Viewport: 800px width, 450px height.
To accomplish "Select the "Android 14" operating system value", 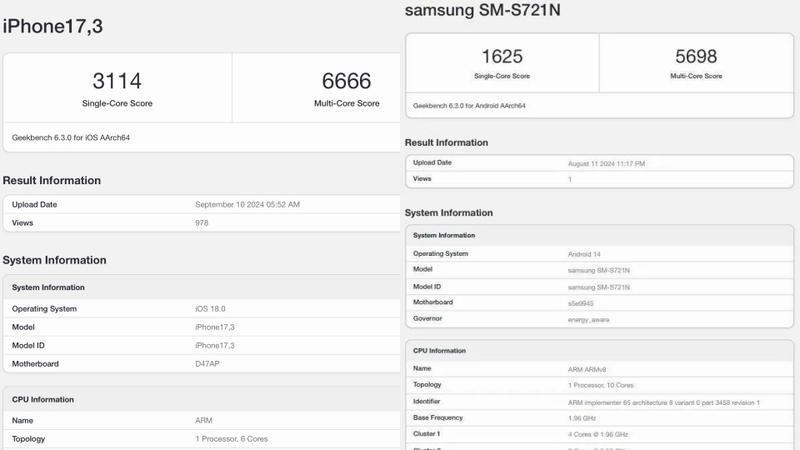I will click(584, 254).
